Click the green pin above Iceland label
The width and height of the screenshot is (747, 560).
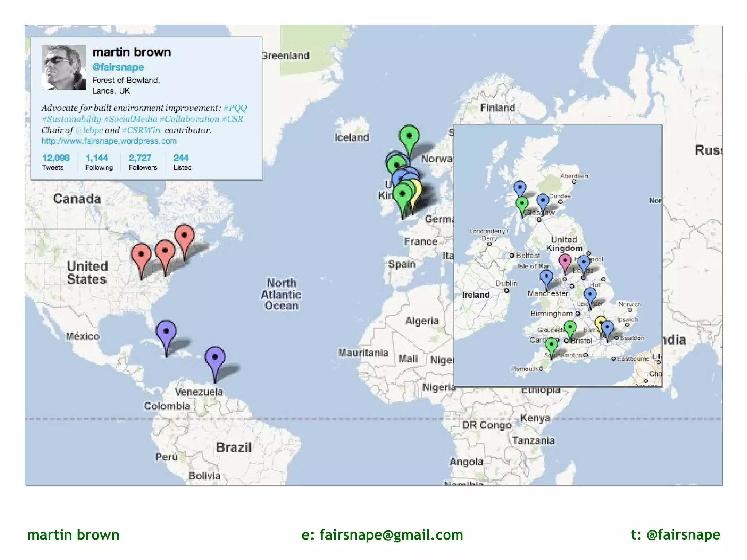pyautogui.click(x=409, y=136)
